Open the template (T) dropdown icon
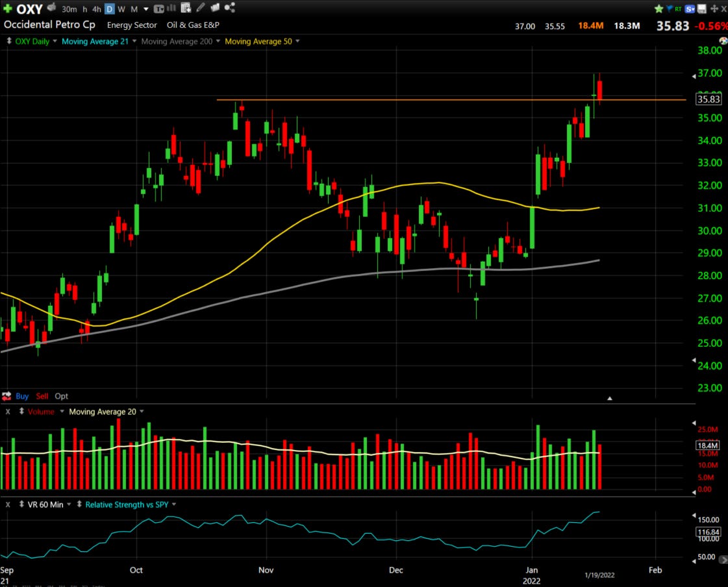The height and width of the screenshot is (587, 728). 159,9
